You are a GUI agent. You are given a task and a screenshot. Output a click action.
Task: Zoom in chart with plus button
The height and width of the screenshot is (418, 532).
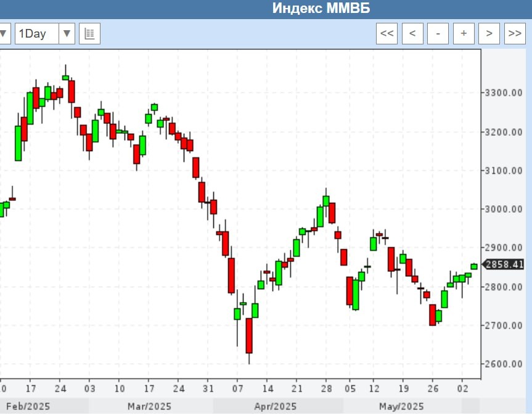(464, 33)
